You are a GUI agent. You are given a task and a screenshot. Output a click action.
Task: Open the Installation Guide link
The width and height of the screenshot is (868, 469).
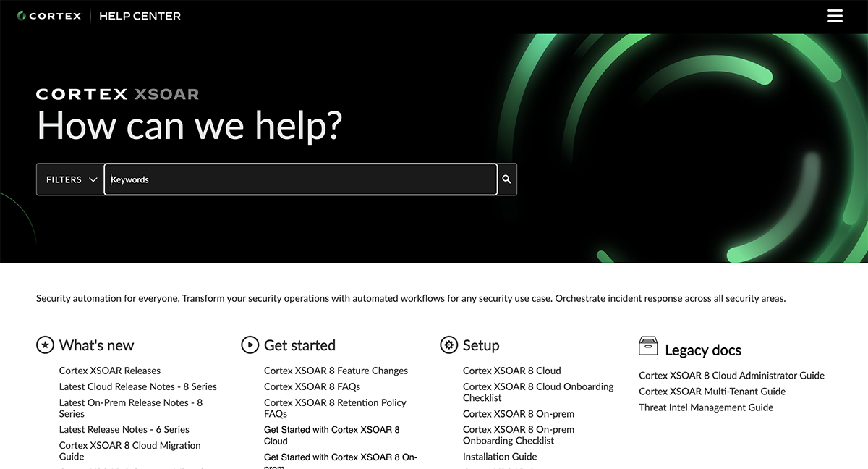click(x=500, y=457)
